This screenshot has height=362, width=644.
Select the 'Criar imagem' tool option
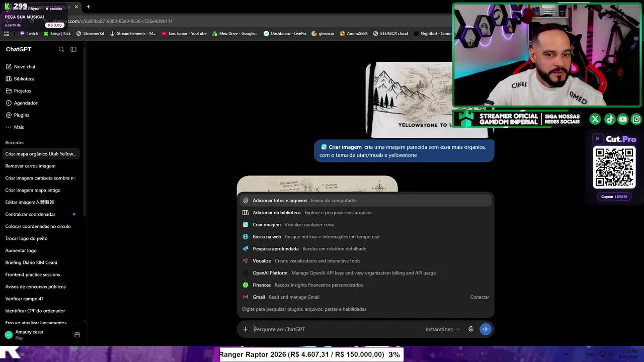point(366,225)
